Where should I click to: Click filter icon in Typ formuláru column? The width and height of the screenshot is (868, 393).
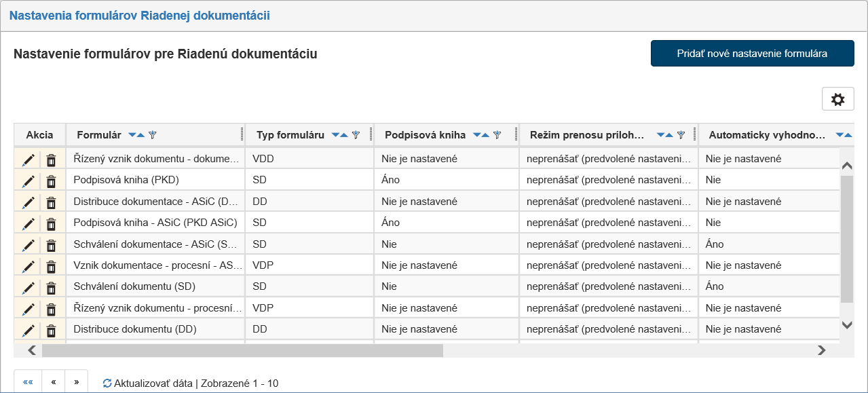coord(356,135)
